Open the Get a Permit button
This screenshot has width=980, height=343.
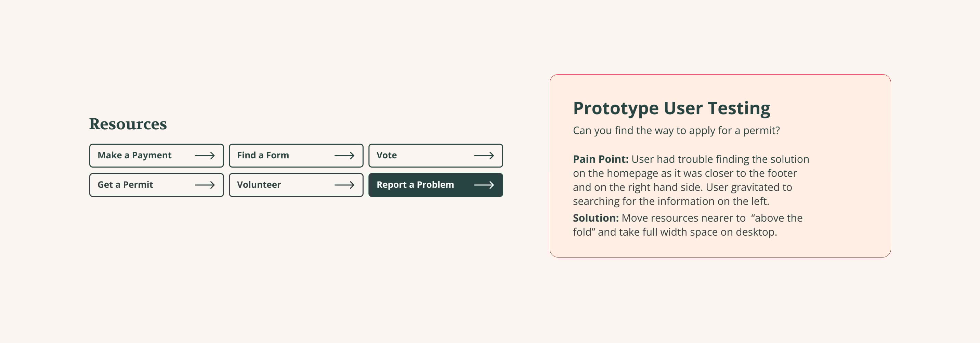(x=156, y=185)
